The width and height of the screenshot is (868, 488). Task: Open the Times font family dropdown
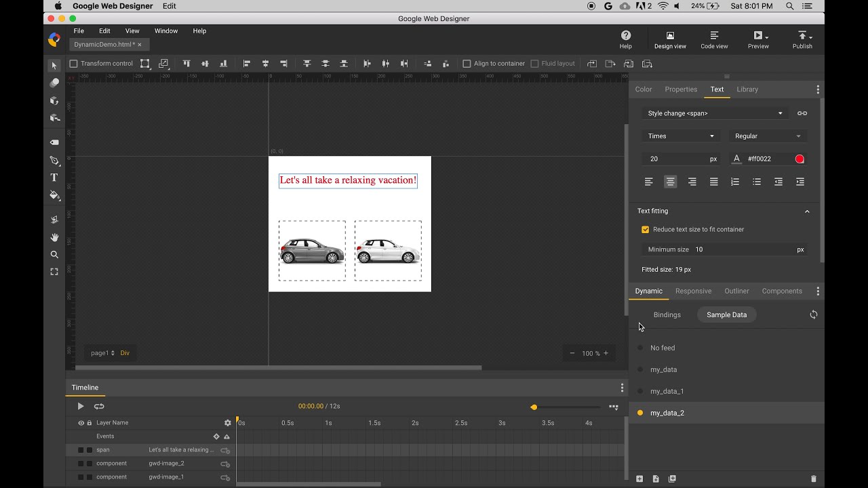pos(680,136)
